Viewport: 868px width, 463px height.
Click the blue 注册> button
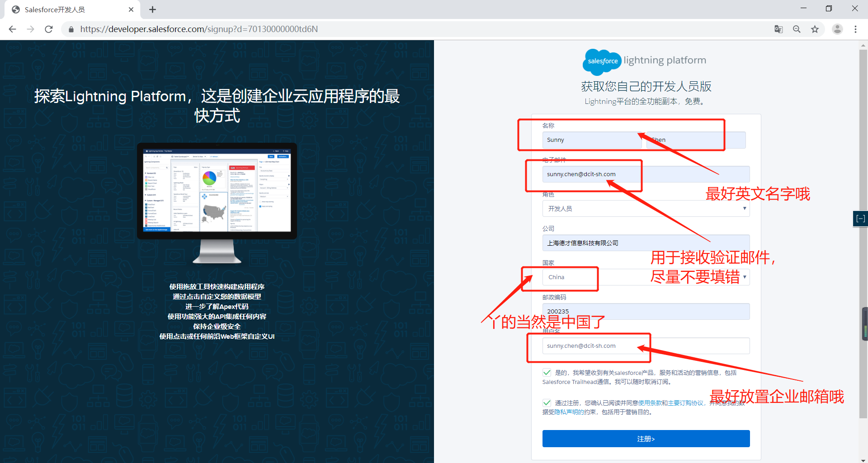click(646, 439)
